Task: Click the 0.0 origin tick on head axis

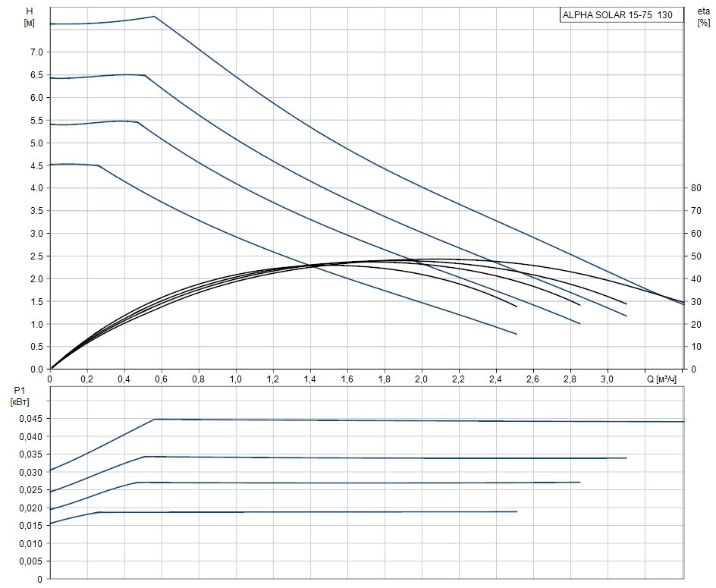Action: [36, 369]
